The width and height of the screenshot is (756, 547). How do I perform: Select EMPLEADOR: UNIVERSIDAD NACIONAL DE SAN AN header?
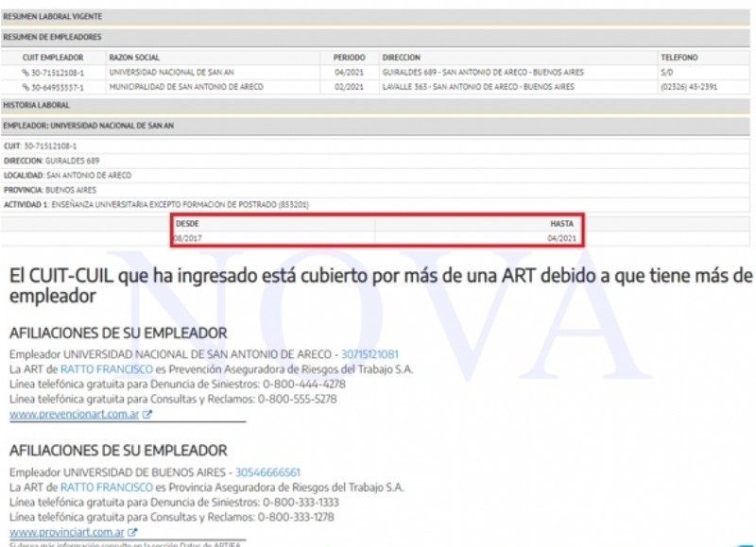[x=375, y=126]
